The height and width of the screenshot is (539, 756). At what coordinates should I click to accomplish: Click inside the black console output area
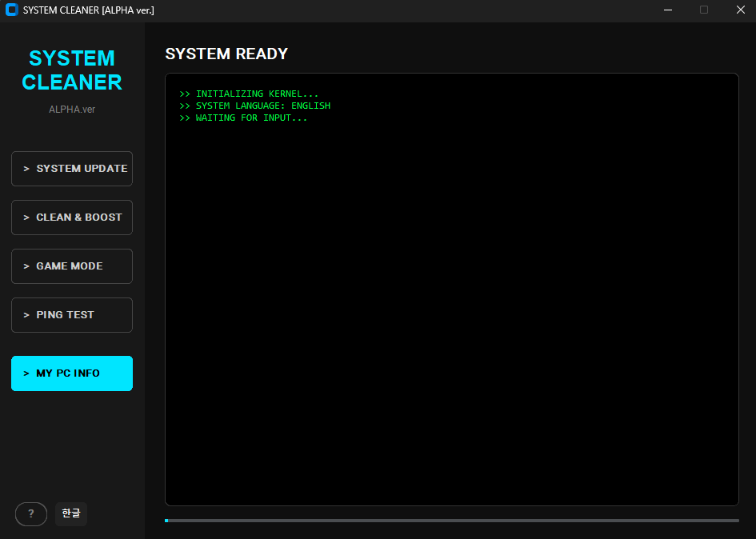[x=451, y=320]
